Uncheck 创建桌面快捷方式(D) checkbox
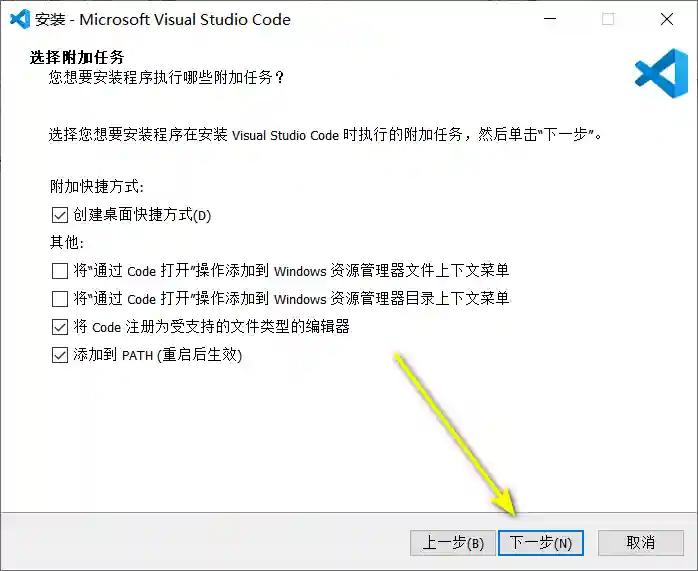698x571 pixels. [59, 215]
